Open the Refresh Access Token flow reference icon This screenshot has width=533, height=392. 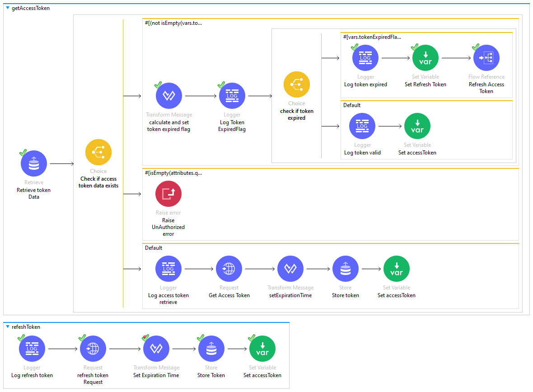pyautogui.click(x=486, y=58)
